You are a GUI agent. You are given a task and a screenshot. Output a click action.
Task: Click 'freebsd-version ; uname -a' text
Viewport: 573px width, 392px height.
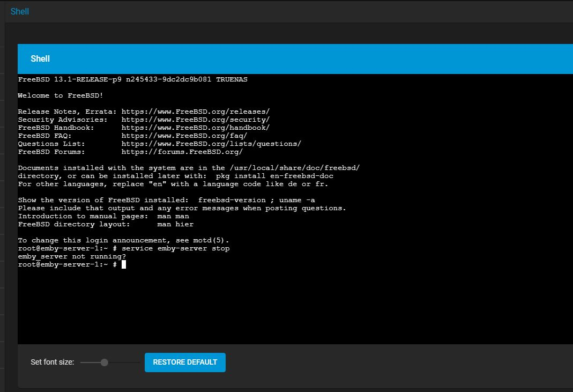257,200
